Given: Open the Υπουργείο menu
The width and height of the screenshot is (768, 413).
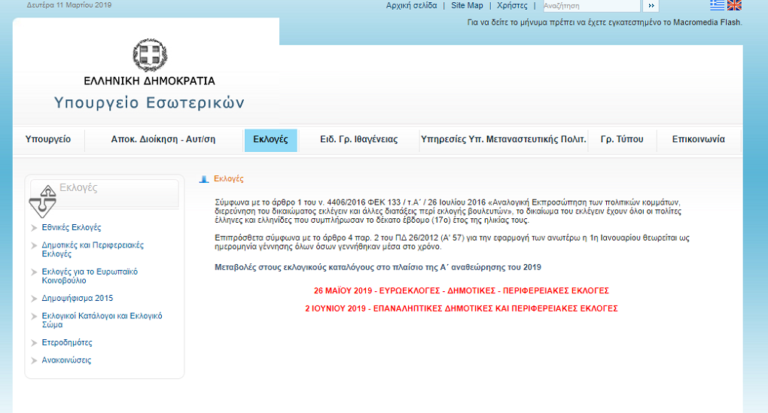Looking at the screenshot, I should tap(48, 140).
